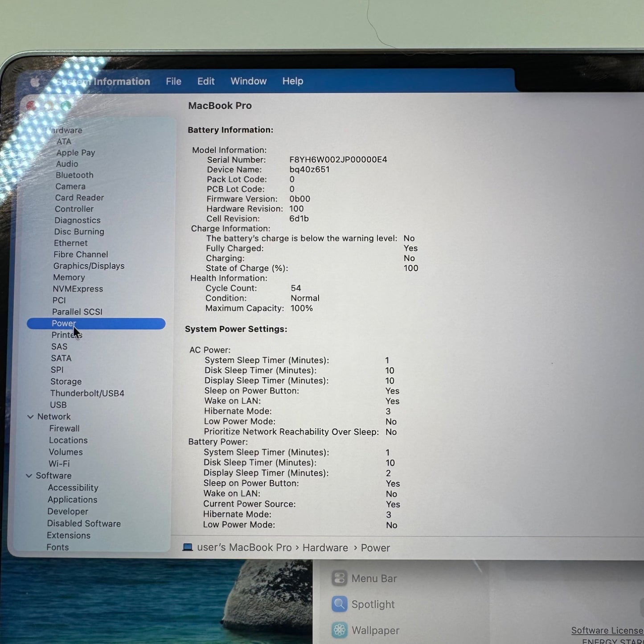
Task: Click the Cycle Count value 54
Action: (x=296, y=288)
